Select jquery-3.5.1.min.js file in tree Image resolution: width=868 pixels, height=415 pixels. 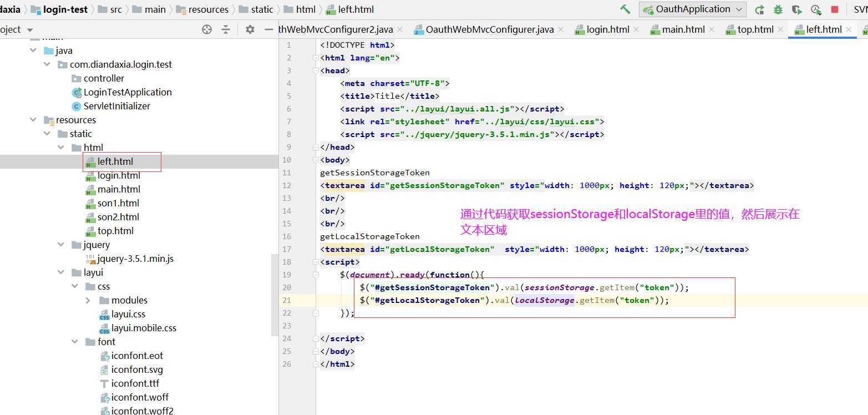[x=135, y=259]
